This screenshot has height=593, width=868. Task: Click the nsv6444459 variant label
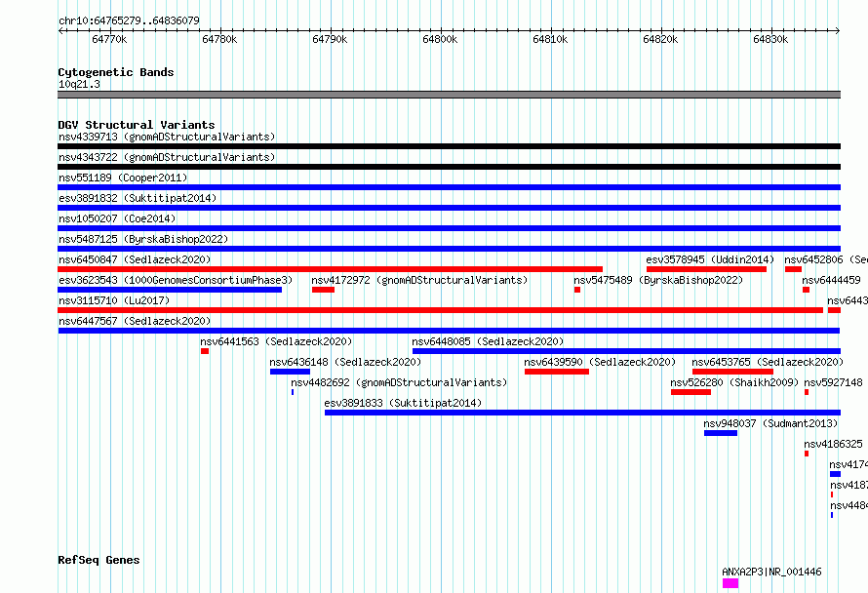coord(832,280)
